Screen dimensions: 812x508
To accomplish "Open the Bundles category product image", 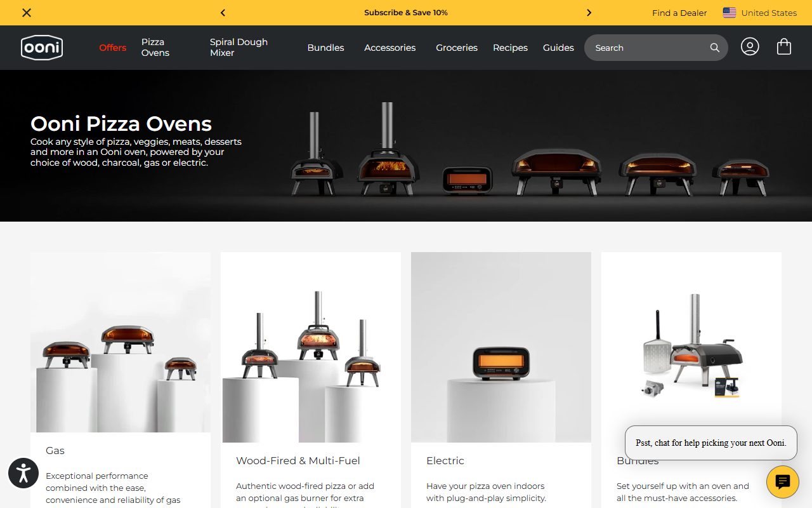I will point(691,347).
